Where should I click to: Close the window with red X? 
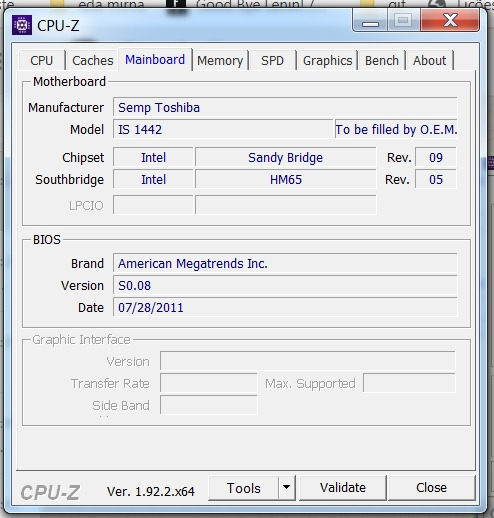click(450, 20)
